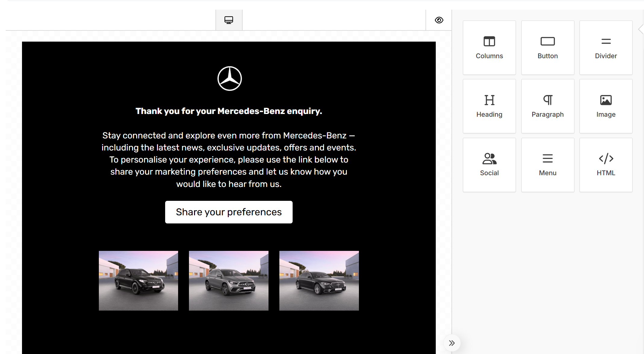644x354 pixels.
Task: Switch to desktop view mode
Action: (x=229, y=20)
